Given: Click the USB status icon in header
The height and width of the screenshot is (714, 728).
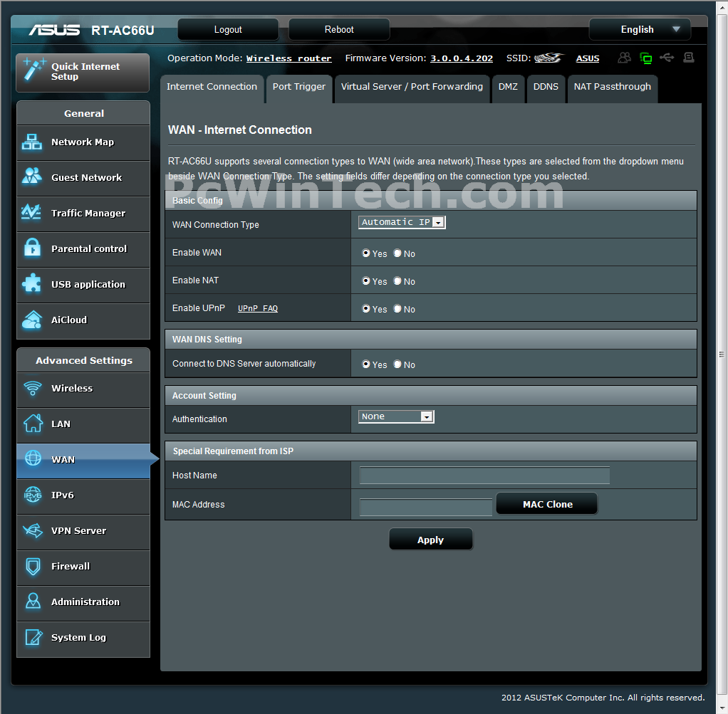Looking at the screenshot, I should point(667,58).
